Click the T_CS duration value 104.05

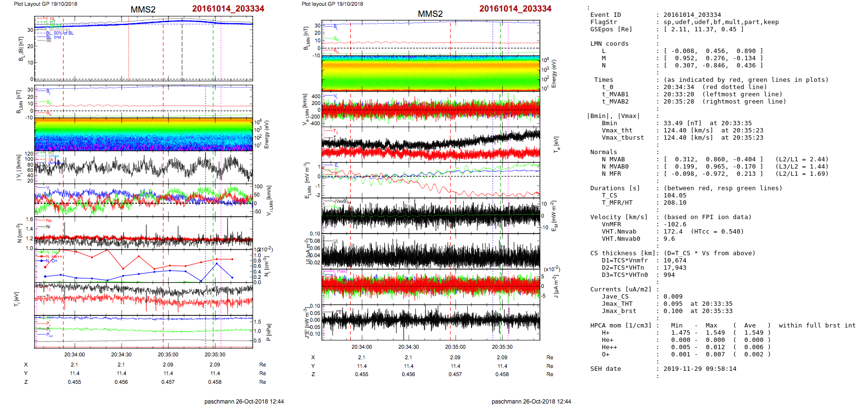673,196
